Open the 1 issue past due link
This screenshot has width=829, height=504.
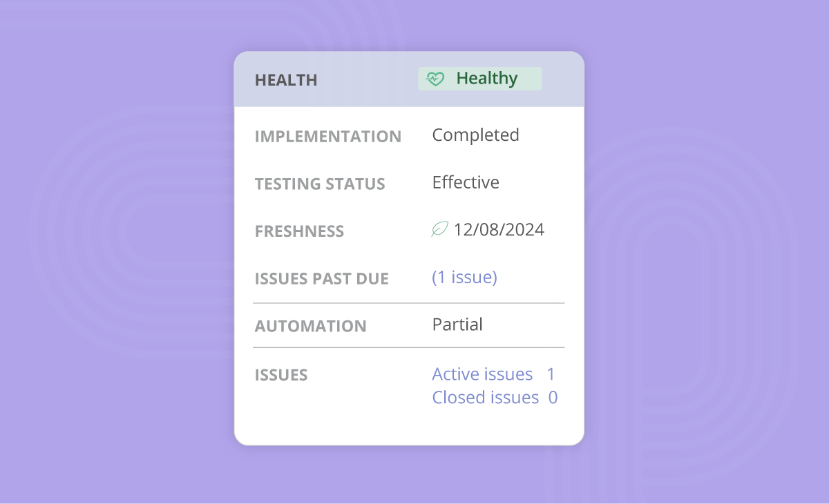464,278
